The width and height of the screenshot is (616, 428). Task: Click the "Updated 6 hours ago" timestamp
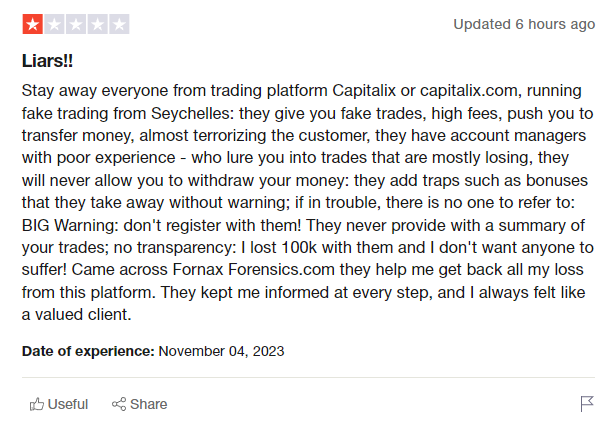pos(523,23)
